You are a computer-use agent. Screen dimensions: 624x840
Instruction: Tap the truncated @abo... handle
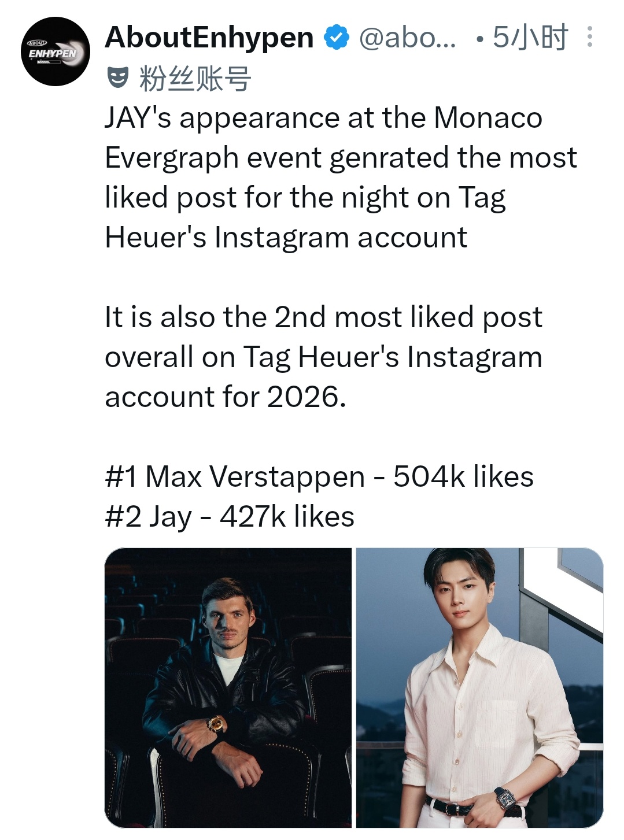point(408,38)
